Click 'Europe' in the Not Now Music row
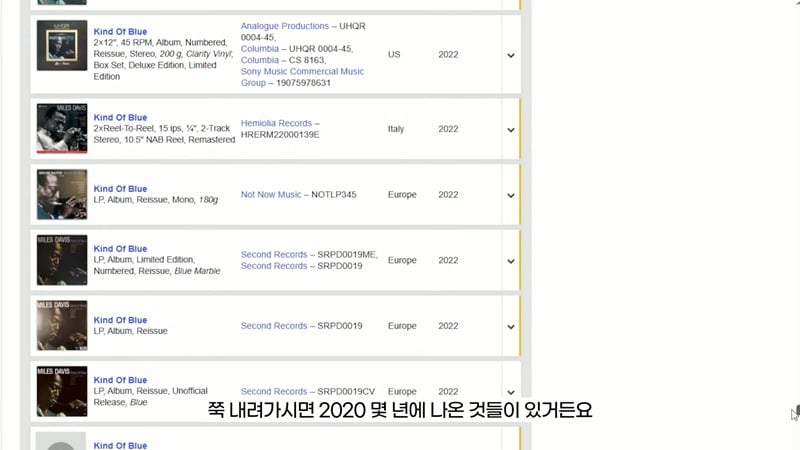 coord(402,195)
